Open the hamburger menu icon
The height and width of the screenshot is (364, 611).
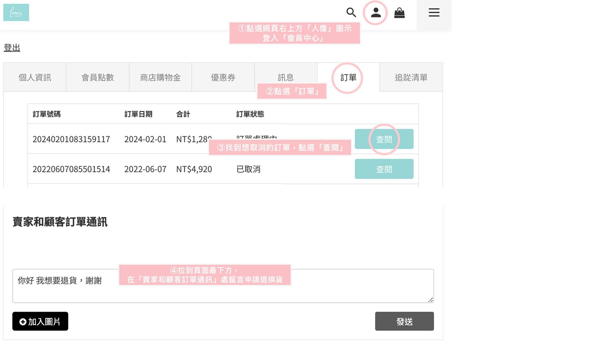tap(434, 13)
